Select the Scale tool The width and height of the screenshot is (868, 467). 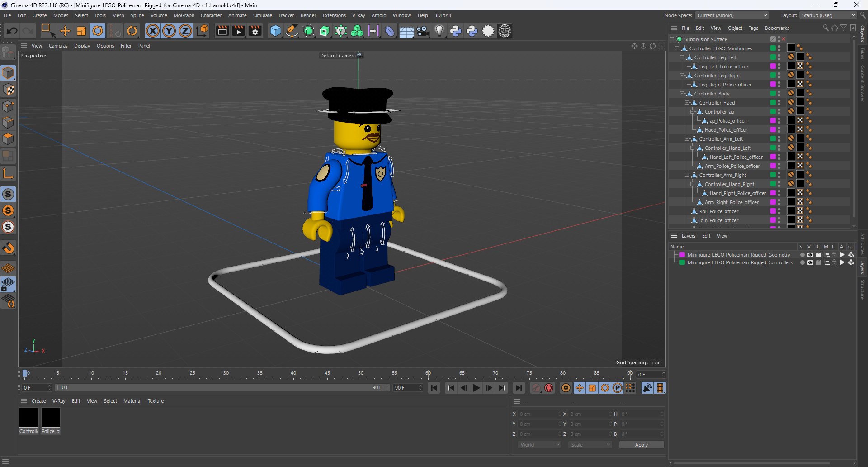tap(81, 31)
